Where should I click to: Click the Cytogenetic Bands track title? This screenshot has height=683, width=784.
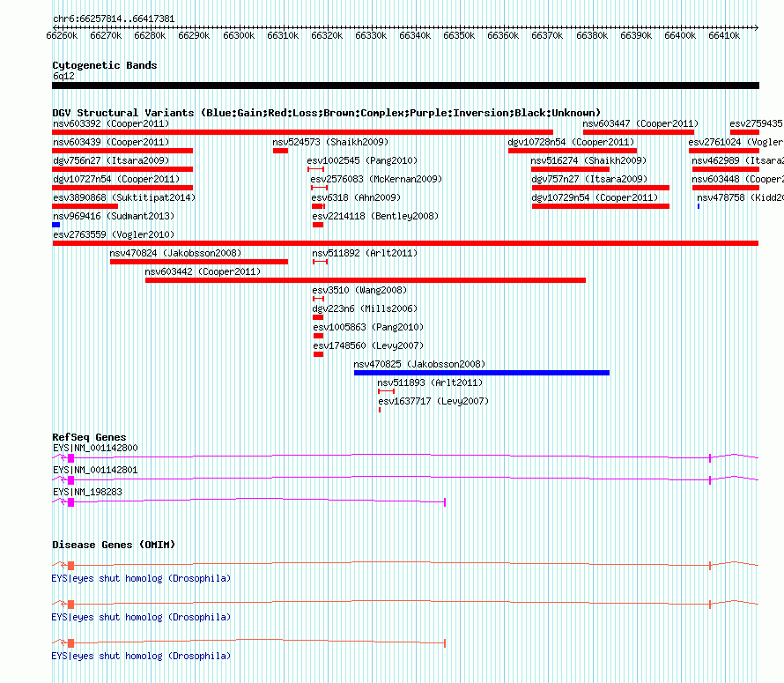pos(105,65)
